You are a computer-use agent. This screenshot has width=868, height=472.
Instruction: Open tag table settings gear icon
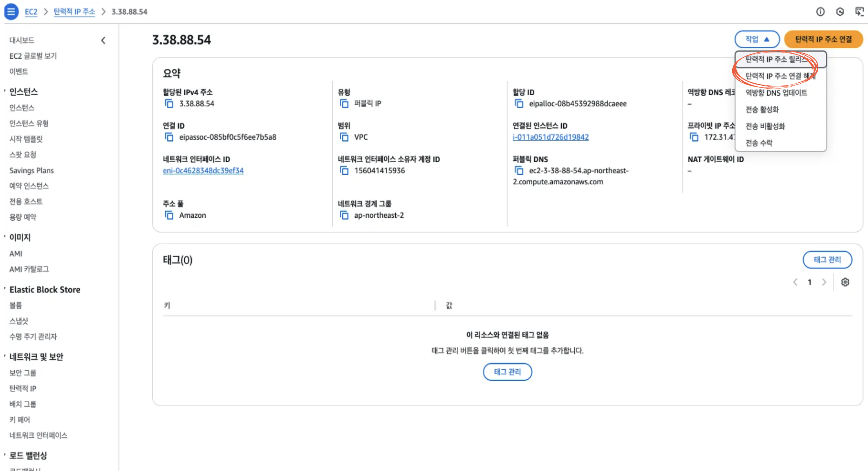point(845,282)
